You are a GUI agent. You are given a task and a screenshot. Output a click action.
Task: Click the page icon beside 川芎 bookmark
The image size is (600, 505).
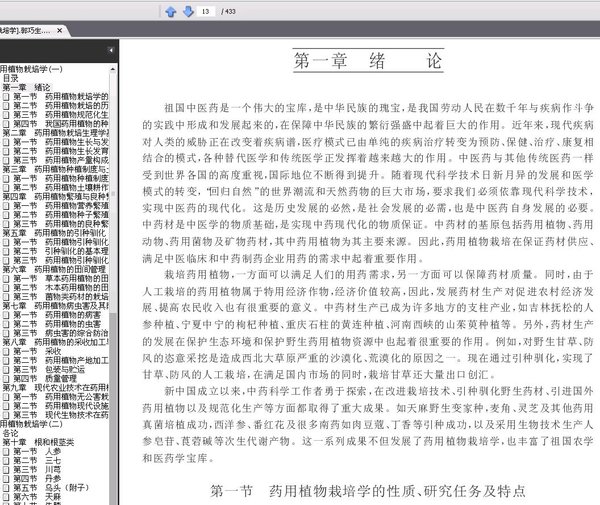(6, 470)
